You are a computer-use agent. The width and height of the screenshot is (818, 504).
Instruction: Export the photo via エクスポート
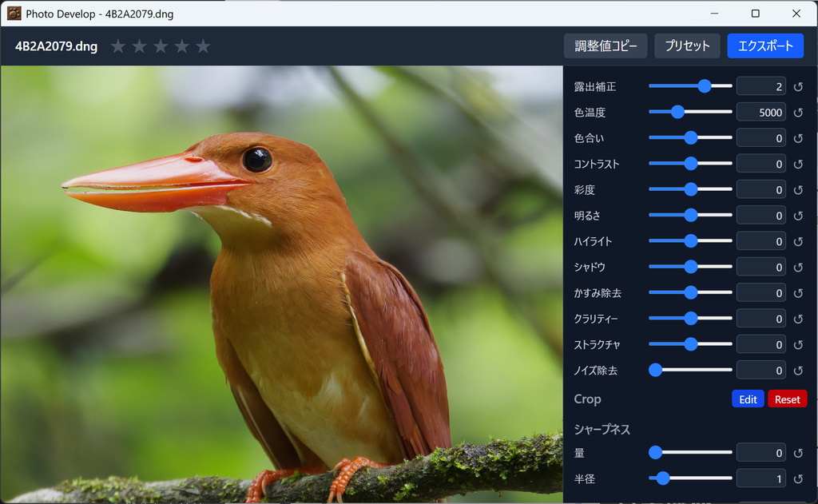pyautogui.click(x=764, y=46)
